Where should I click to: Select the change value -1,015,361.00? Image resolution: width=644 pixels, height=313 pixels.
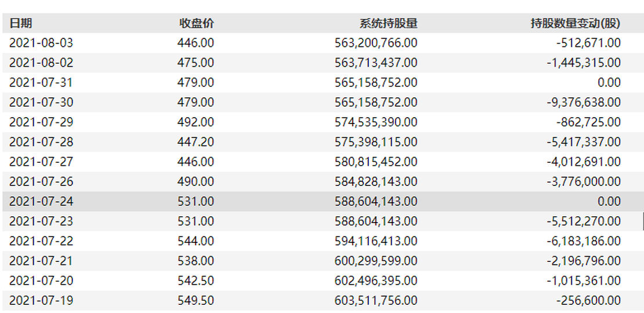(x=584, y=281)
